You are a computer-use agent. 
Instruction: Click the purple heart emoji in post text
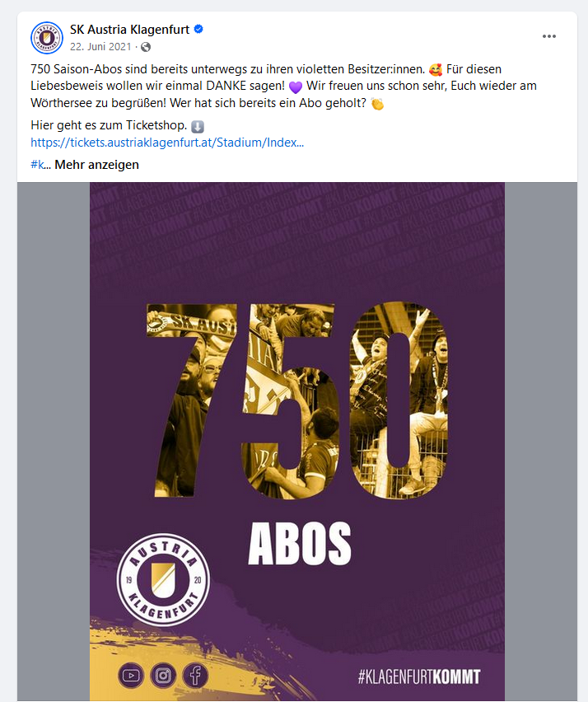(296, 87)
